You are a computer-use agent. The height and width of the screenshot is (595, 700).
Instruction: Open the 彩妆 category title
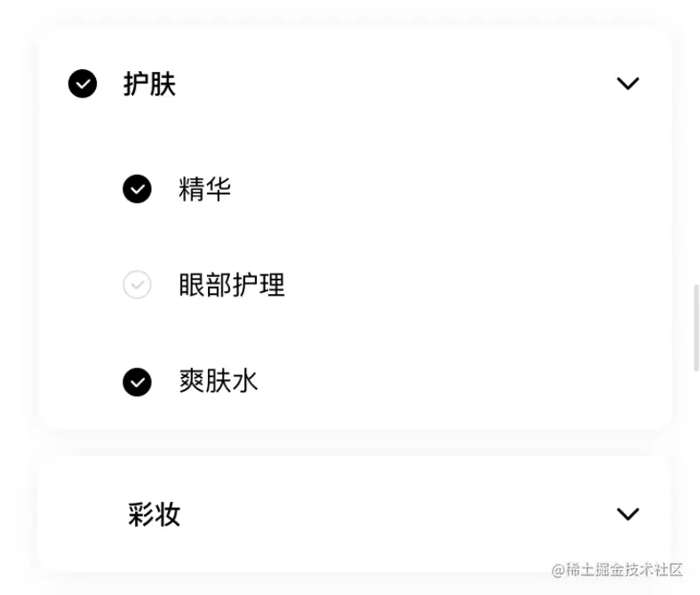pos(154,514)
